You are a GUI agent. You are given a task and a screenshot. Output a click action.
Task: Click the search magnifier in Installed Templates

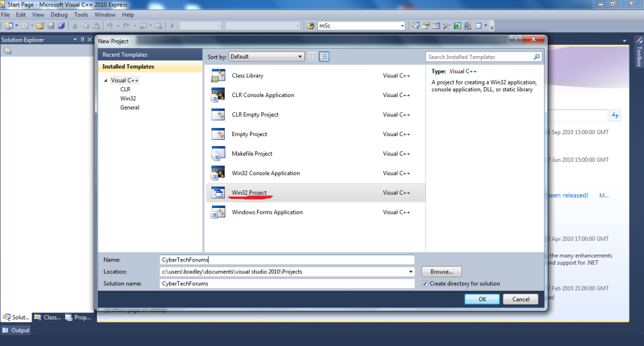point(536,57)
